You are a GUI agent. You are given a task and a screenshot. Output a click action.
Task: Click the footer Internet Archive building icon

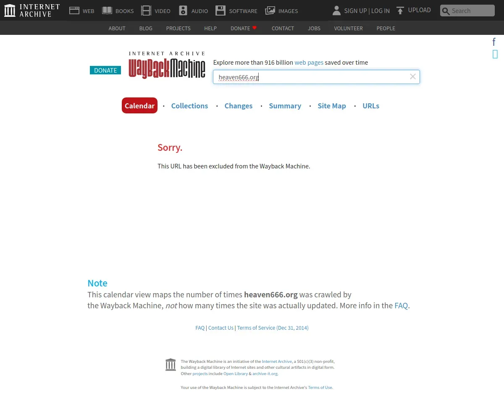(171, 365)
